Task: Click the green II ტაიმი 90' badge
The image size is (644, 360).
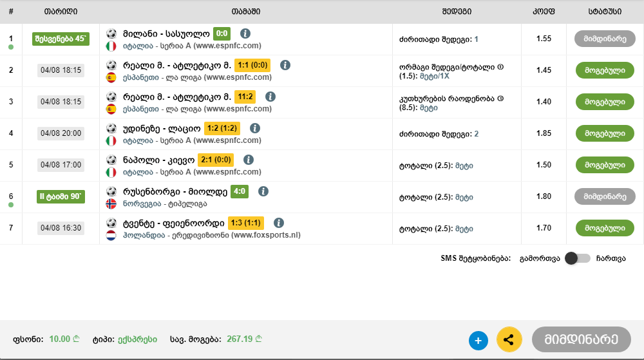Action: coord(61,196)
